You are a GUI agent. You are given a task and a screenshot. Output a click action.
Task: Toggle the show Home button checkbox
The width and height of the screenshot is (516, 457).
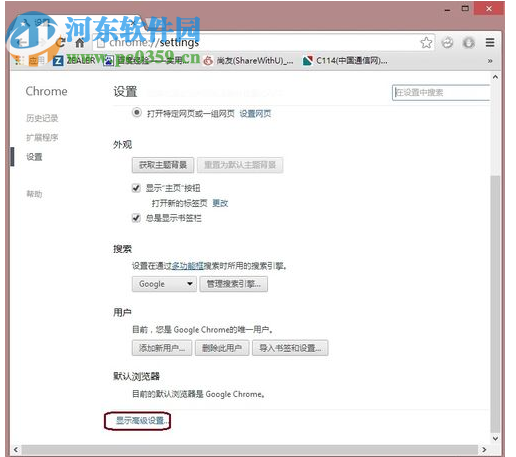point(136,188)
